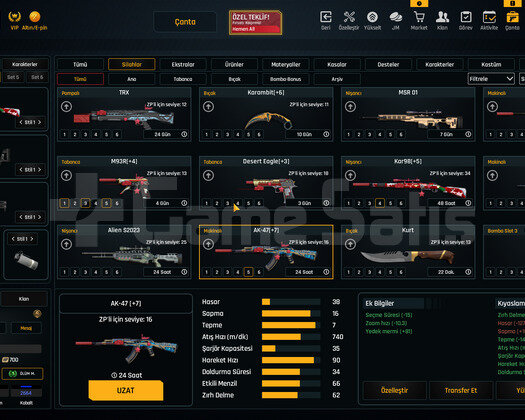Click next style arrow on first Stil 1 selector

tap(40, 122)
